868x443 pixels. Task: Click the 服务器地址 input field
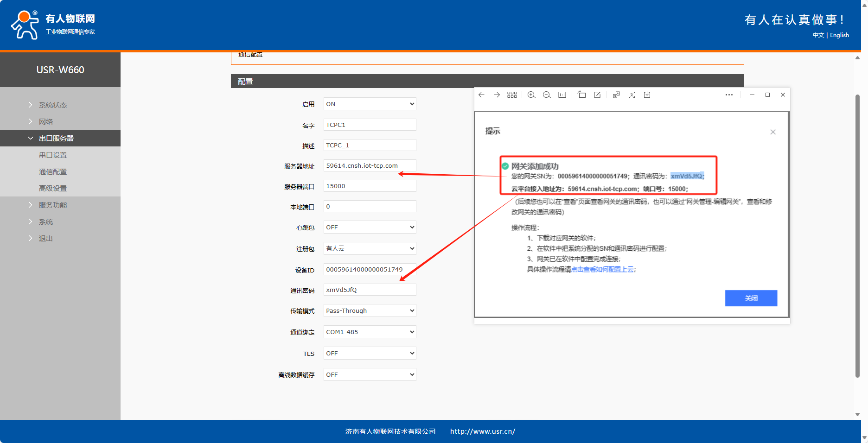pyautogui.click(x=370, y=166)
